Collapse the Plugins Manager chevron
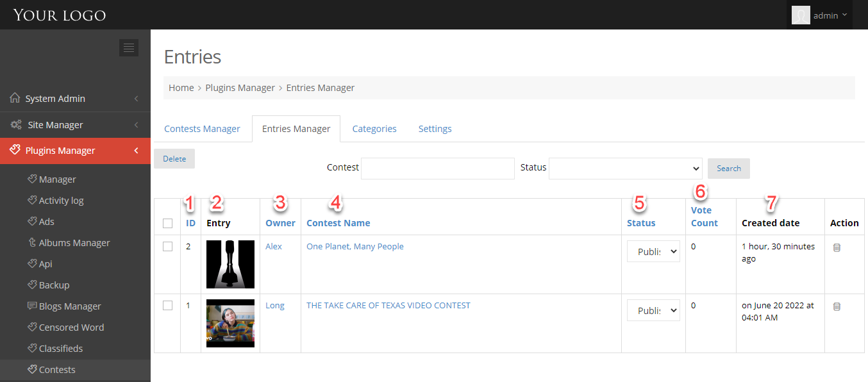Screen dimensions: 868x382 coord(137,151)
